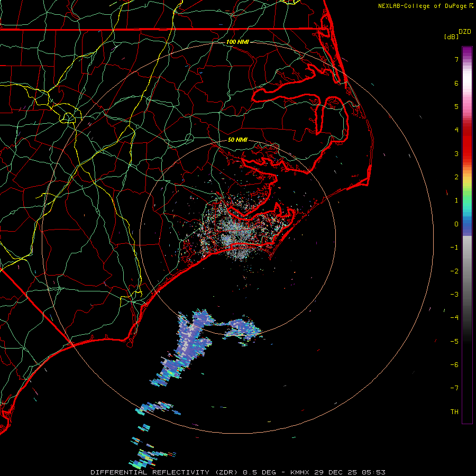The width and height of the screenshot is (476, 476).
Task: Click the -4 value on the color scale
Action: click(454, 318)
